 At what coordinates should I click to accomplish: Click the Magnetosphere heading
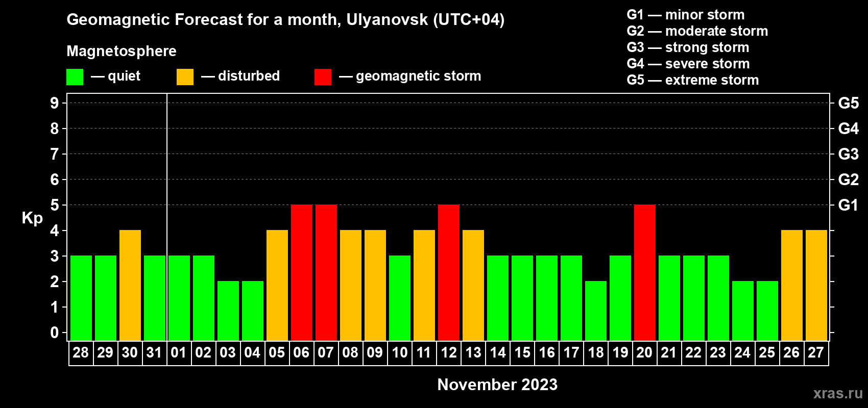pyautogui.click(x=122, y=51)
